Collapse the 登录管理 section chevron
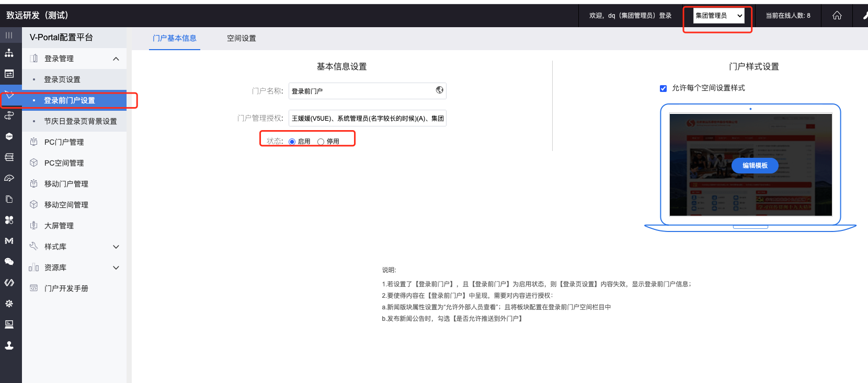 click(116, 59)
